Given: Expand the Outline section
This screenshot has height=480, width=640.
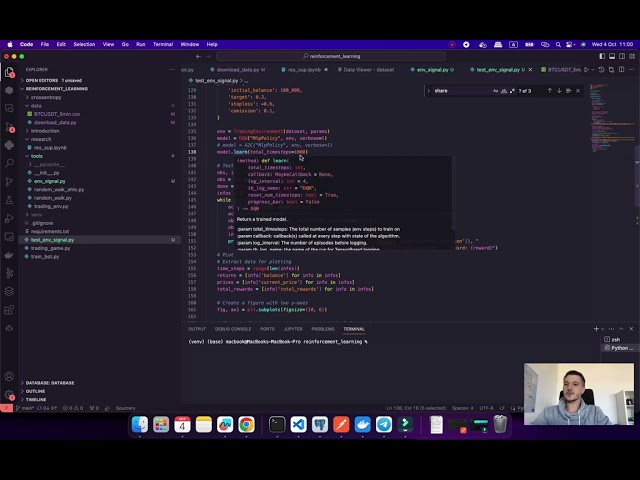Looking at the screenshot, I should pos(35,391).
